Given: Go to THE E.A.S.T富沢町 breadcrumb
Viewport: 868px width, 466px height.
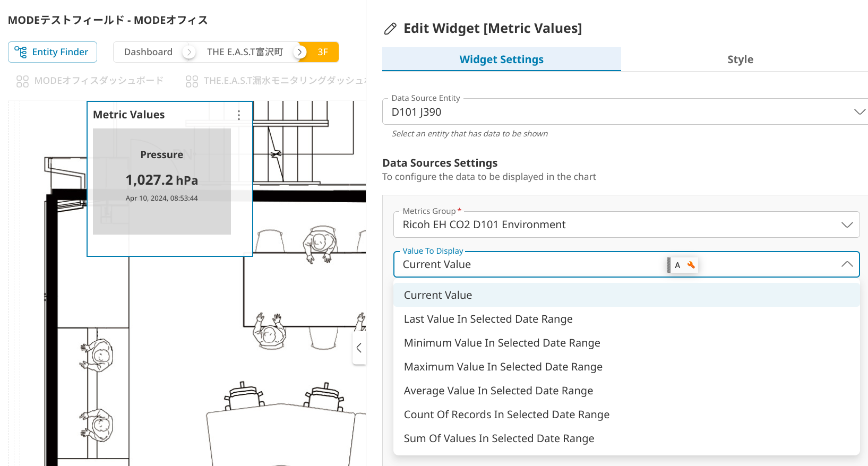Looking at the screenshot, I should coord(245,52).
